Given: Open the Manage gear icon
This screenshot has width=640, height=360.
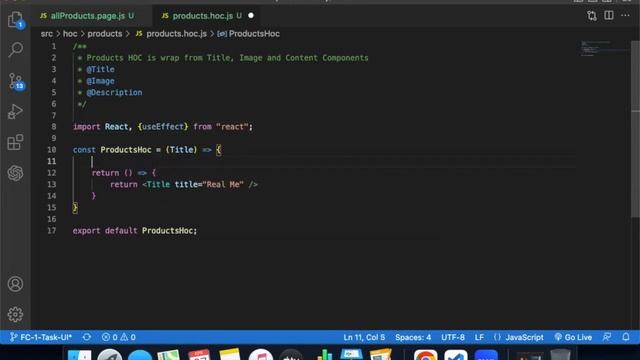Looking at the screenshot, I should point(16,314).
